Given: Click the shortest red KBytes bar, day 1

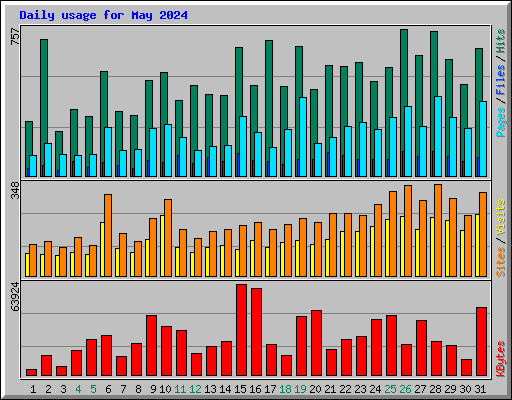Looking at the screenshot, I should 31,372.
